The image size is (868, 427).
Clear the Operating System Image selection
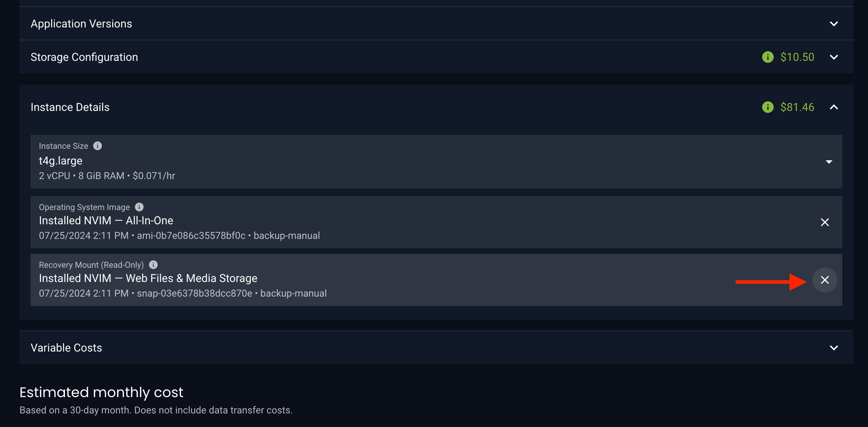(825, 223)
